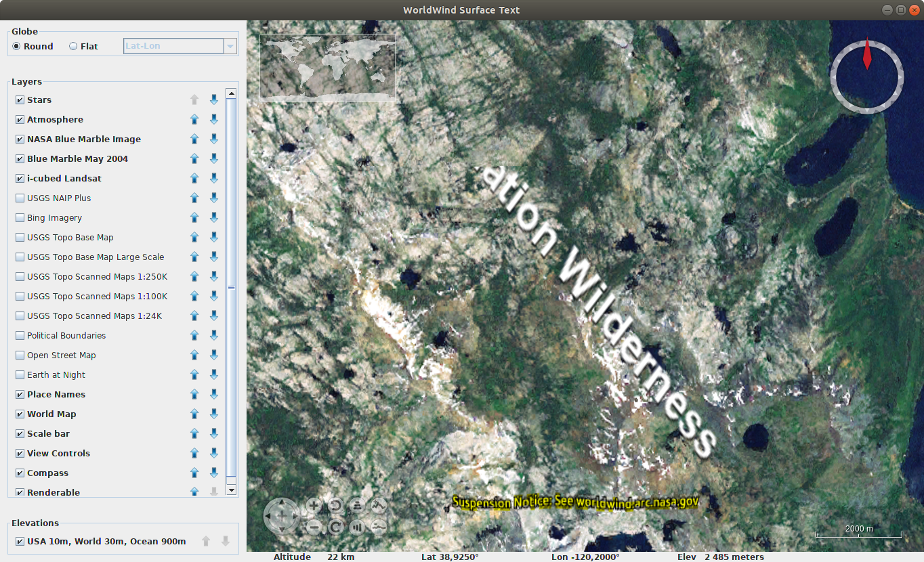Enable the Earth at Night layer
Viewport: 924px width, 562px height.
(20, 374)
